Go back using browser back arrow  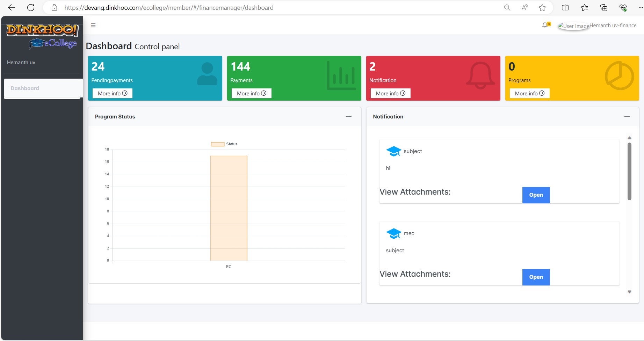pyautogui.click(x=11, y=7)
